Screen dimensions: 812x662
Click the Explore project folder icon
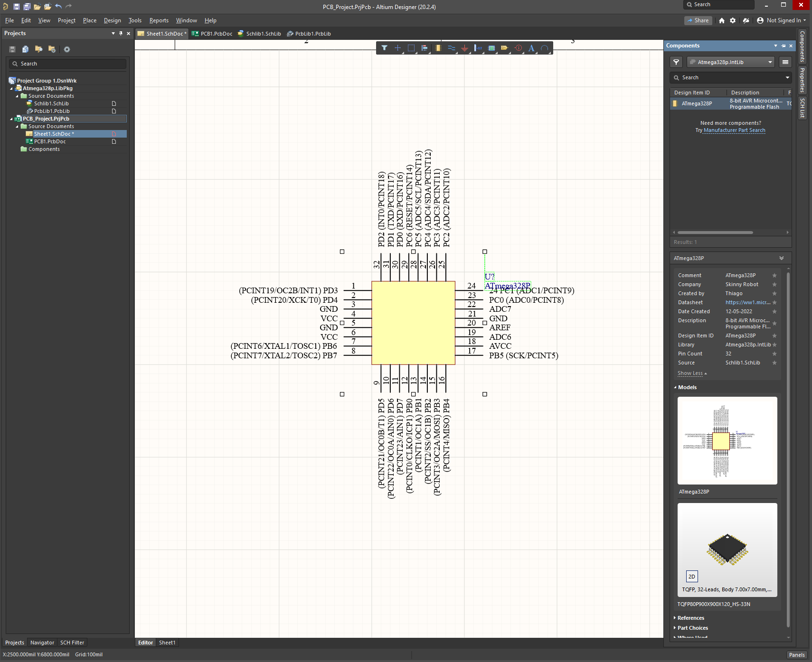pyautogui.click(x=38, y=49)
